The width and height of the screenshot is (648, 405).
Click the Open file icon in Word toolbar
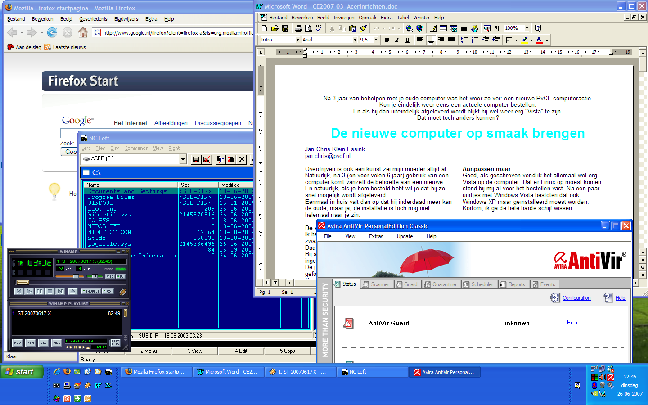pyautogui.click(x=275, y=28)
